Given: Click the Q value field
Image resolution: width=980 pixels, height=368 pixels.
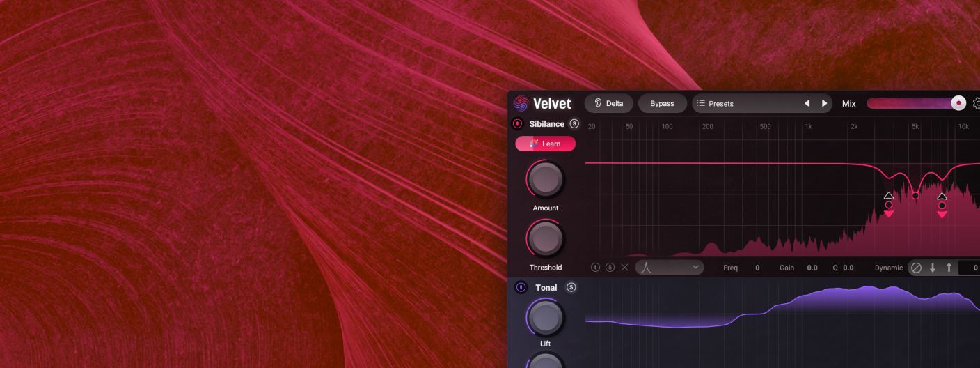Looking at the screenshot, I should tap(848, 268).
